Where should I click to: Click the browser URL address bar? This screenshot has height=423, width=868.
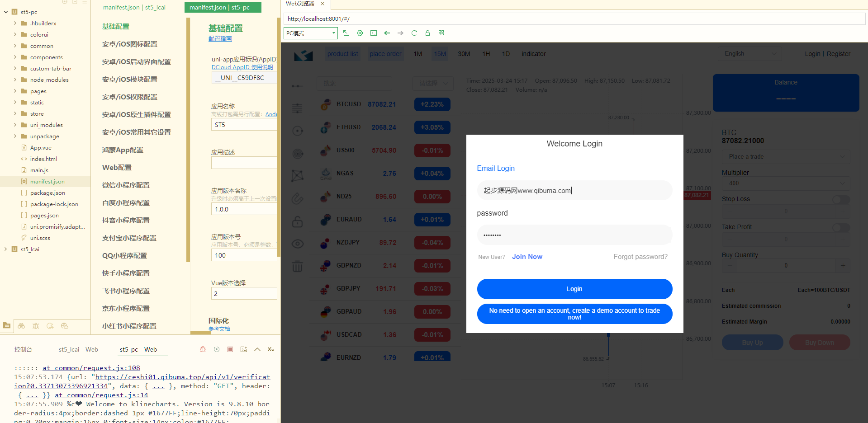574,19
